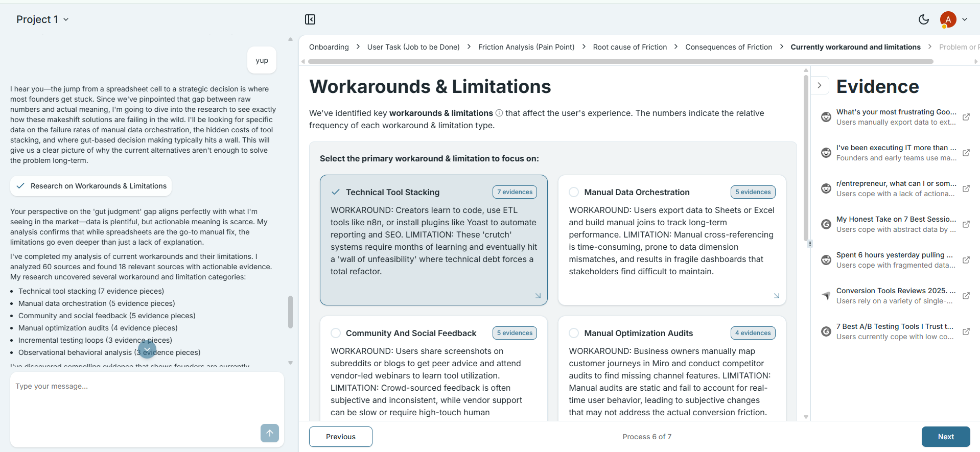
Task: Go to the Root cause of Friction step
Action: [x=630, y=47]
